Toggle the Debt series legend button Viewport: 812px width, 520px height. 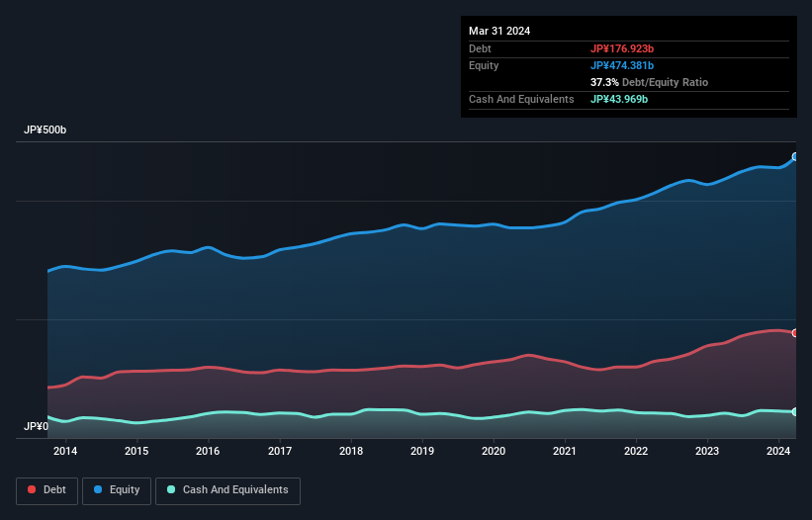tap(47, 490)
